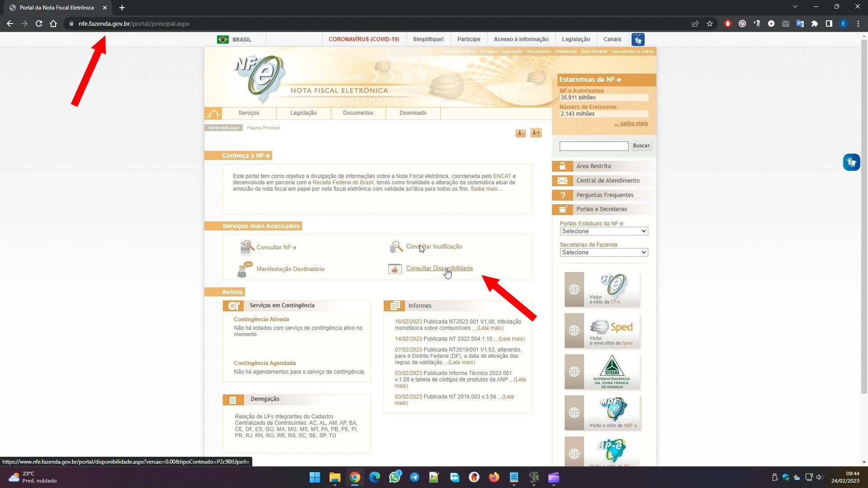Screen dimensions: 868x488
Task: Decrease font size with A- button
Action: click(521, 133)
